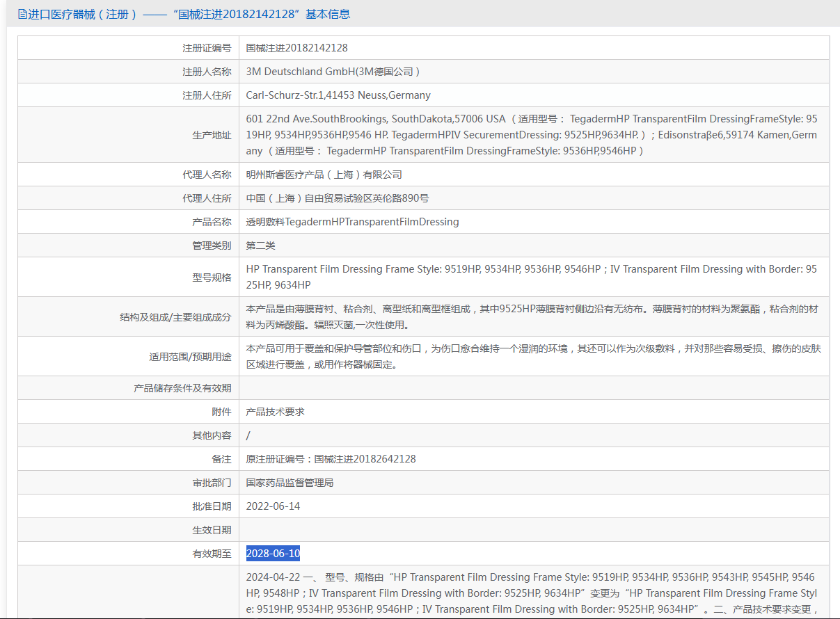Click the 第二类 category value
Image resolution: width=840 pixels, height=619 pixels.
[x=261, y=246]
